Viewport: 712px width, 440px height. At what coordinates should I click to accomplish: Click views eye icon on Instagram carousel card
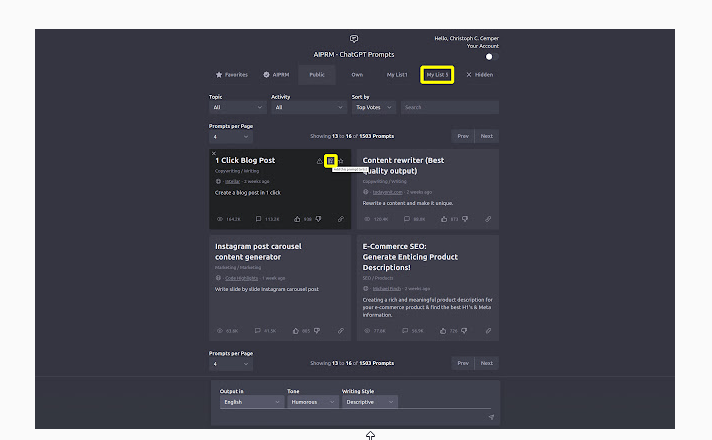(220, 331)
